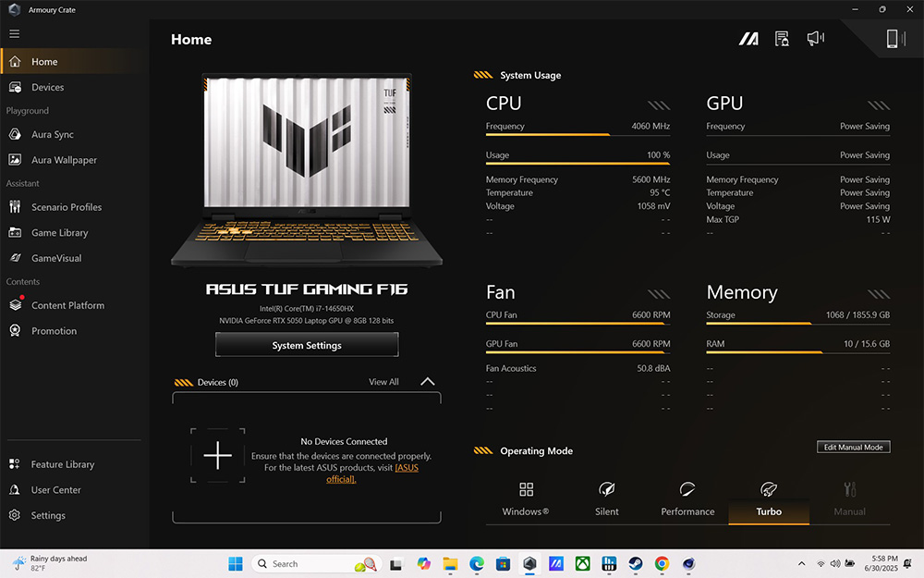Click the CPU Memory Frequency value 5600 MHz
Screen dimensions: 924x578
pos(651,179)
